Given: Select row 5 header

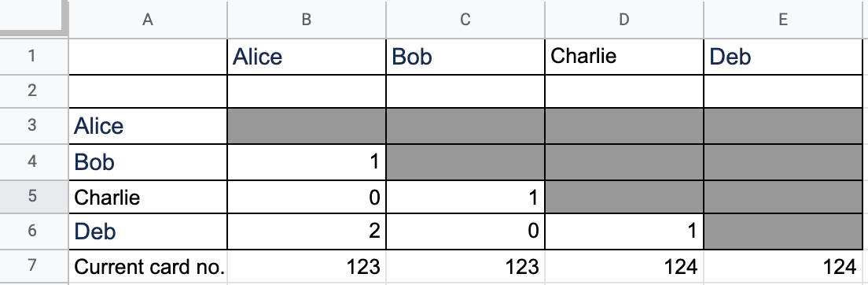Looking at the screenshot, I should tap(33, 197).
